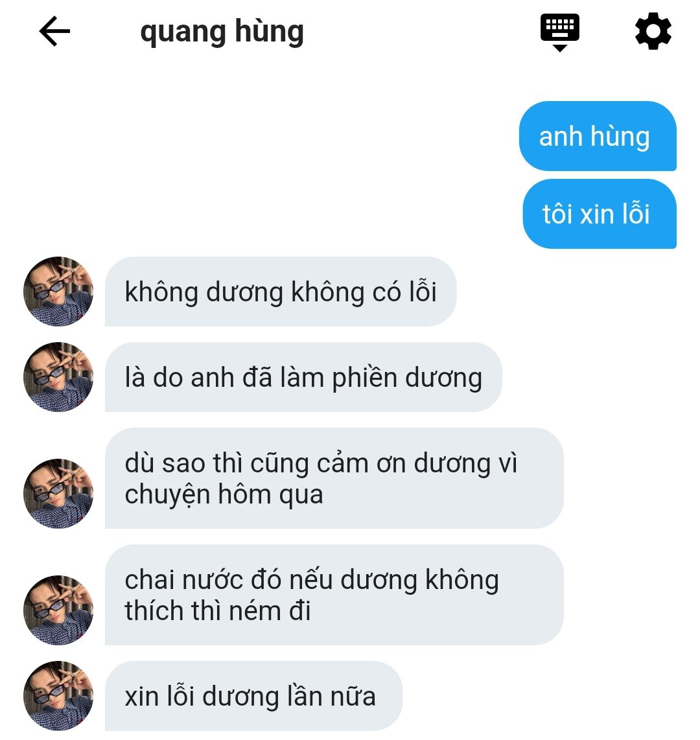The width and height of the screenshot is (700, 740).
Task: Tap the "dù sao thì cũng cảm ơn" message
Action: (x=334, y=478)
